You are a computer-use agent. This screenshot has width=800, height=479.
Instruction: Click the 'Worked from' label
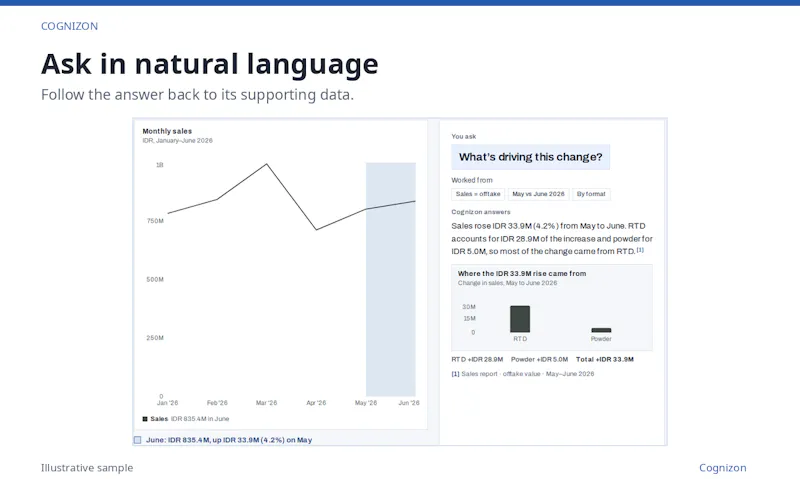[471, 180]
